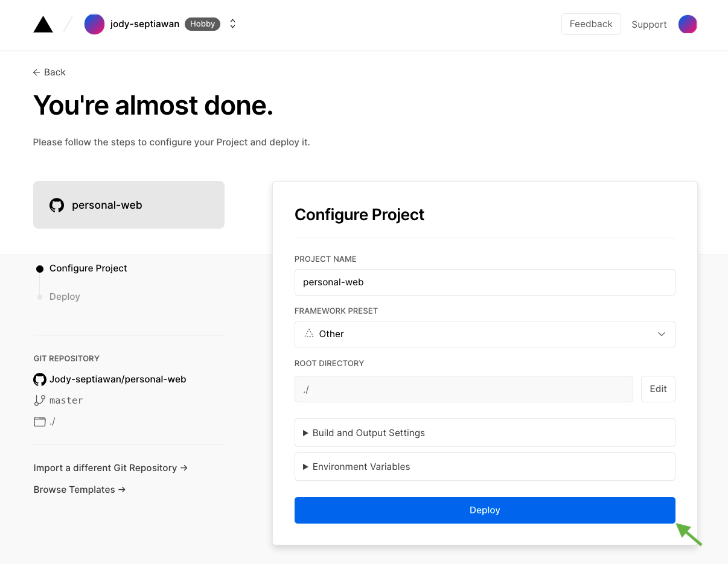Click the user profile avatar
Image resolution: width=728 pixels, height=564 pixels.
click(688, 24)
